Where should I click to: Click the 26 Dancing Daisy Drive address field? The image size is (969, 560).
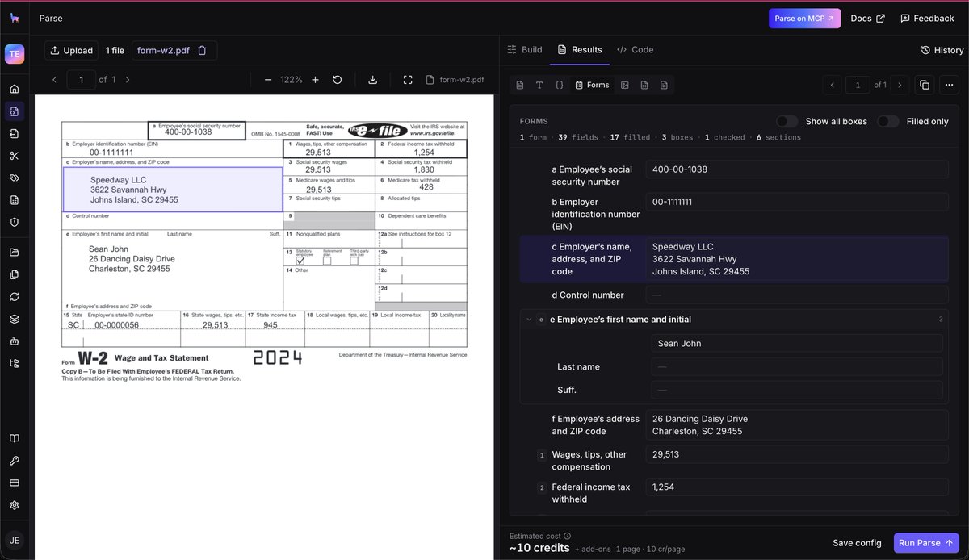[797, 425]
